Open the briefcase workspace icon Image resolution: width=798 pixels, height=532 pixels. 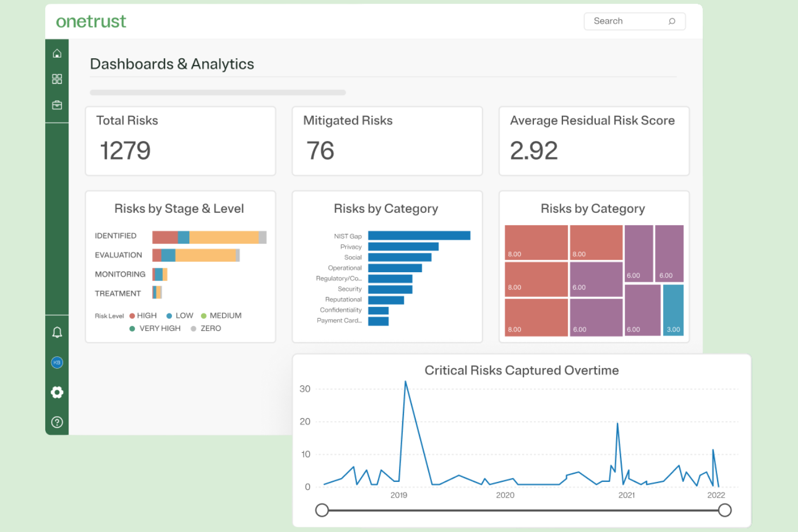coord(57,105)
